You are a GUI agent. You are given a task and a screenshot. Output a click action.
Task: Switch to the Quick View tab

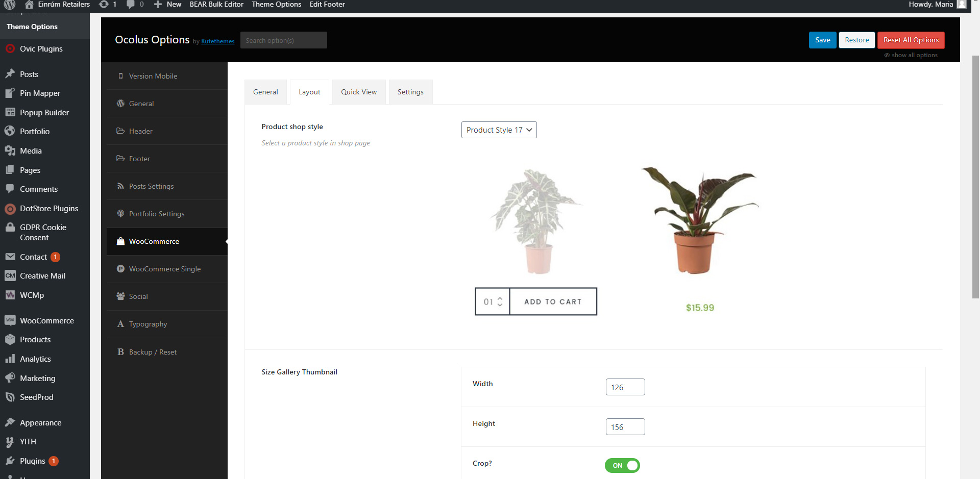pyautogui.click(x=359, y=92)
